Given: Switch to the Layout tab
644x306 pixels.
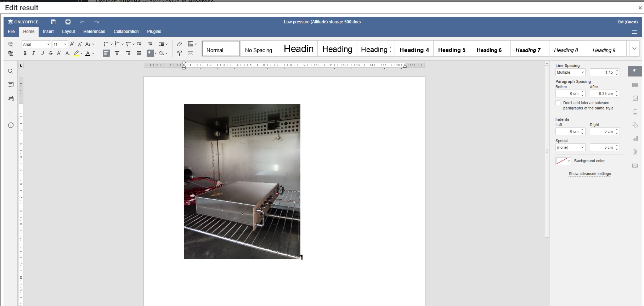Looking at the screenshot, I should pos(68,32).
